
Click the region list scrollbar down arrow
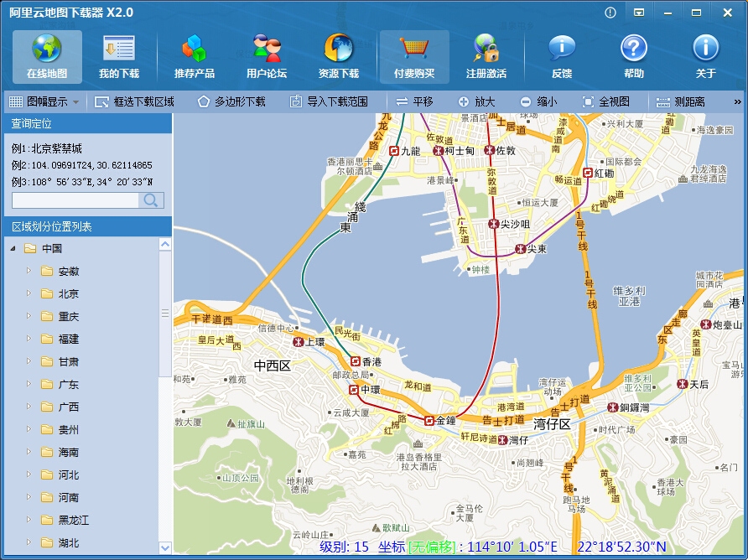tap(164, 547)
